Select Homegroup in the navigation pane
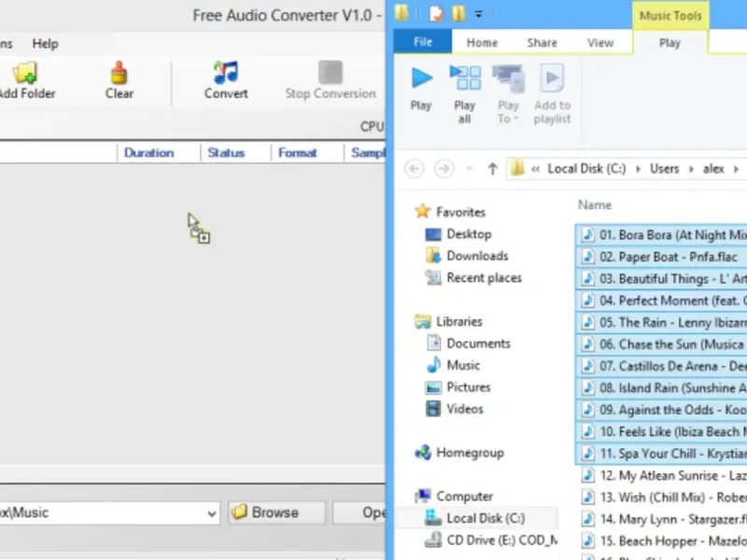This screenshot has width=747, height=560. coord(470,454)
